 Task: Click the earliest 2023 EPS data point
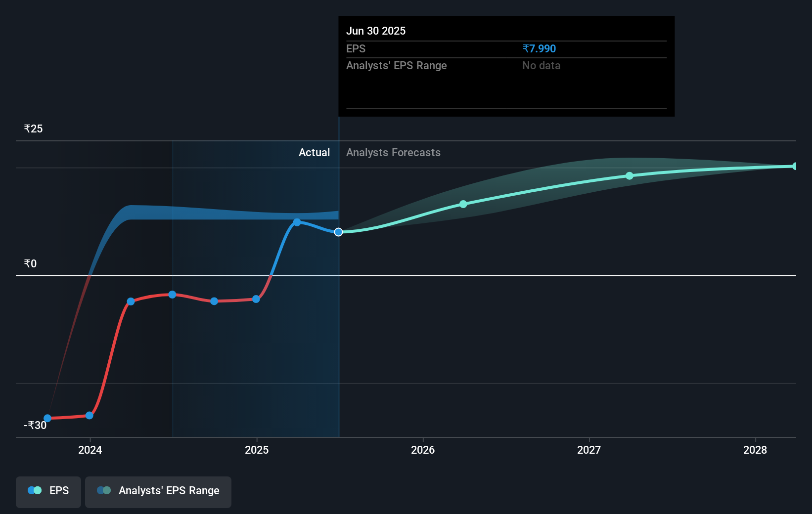point(47,418)
